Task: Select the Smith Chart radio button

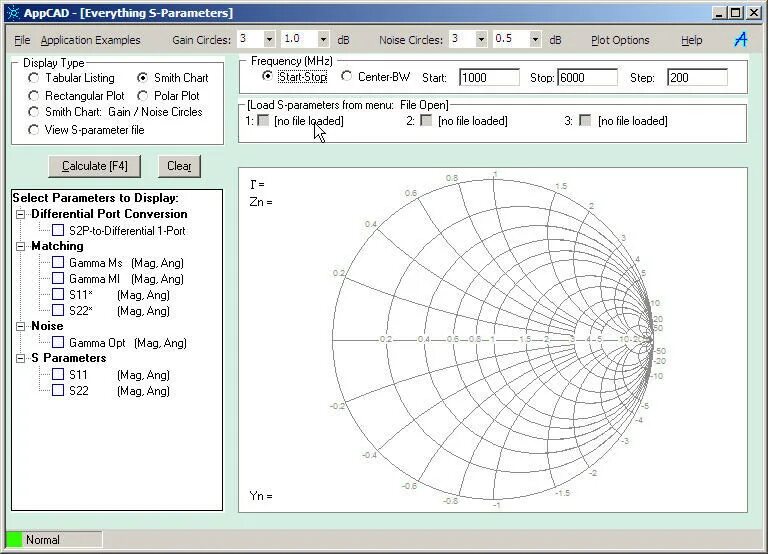Action: 142,78
